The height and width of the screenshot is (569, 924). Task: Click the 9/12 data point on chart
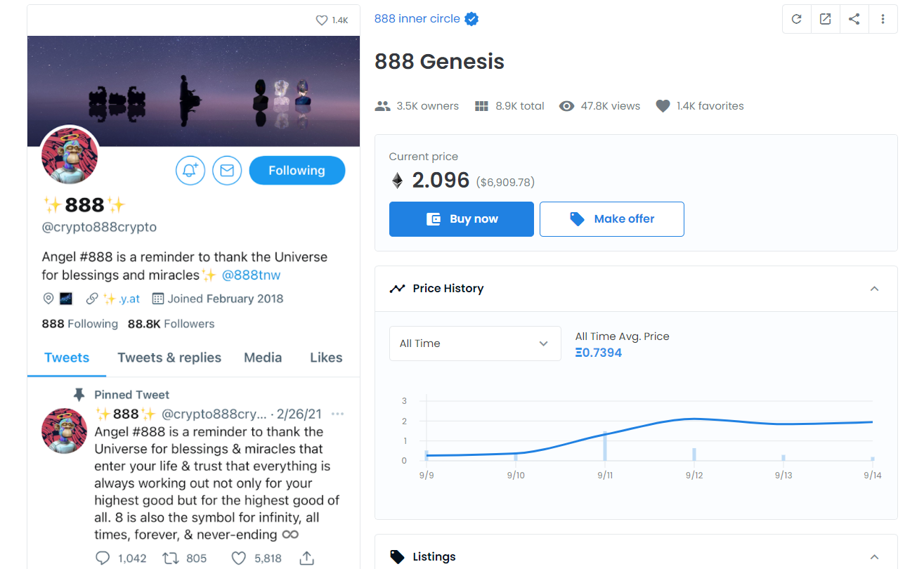[x=694, y=419]
